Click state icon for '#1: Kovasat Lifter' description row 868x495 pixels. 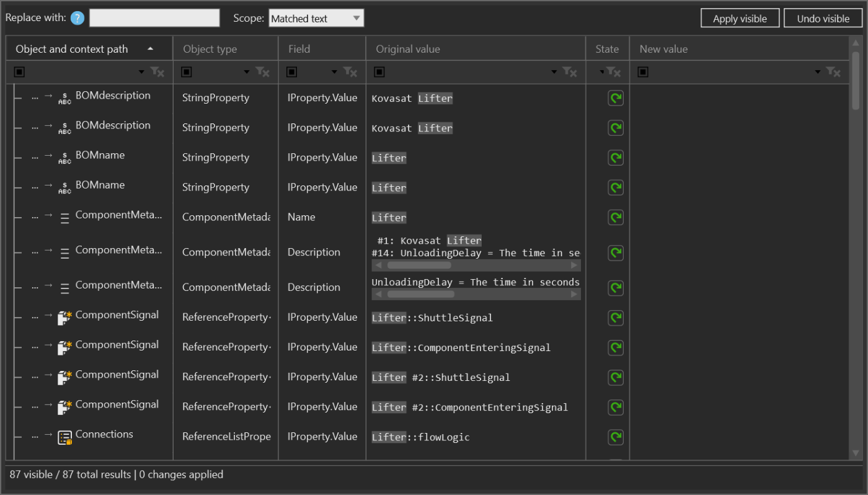click(616, 252)
